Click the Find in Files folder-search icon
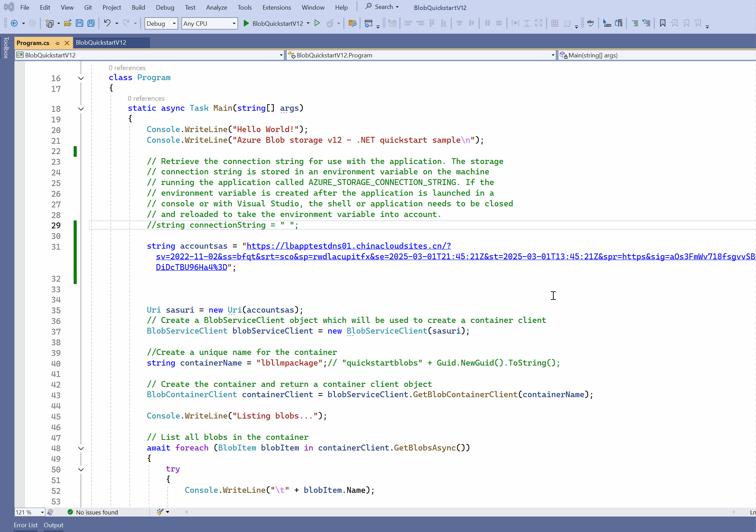 coord(352,23)
